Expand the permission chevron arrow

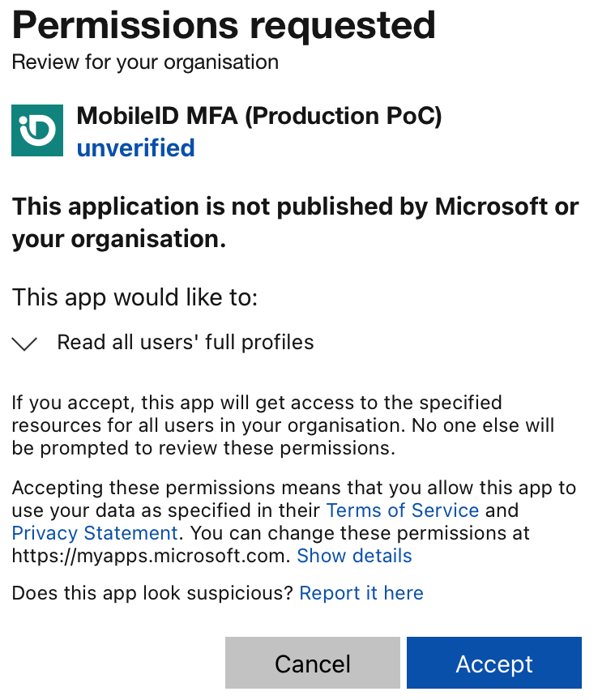point(26,344)
